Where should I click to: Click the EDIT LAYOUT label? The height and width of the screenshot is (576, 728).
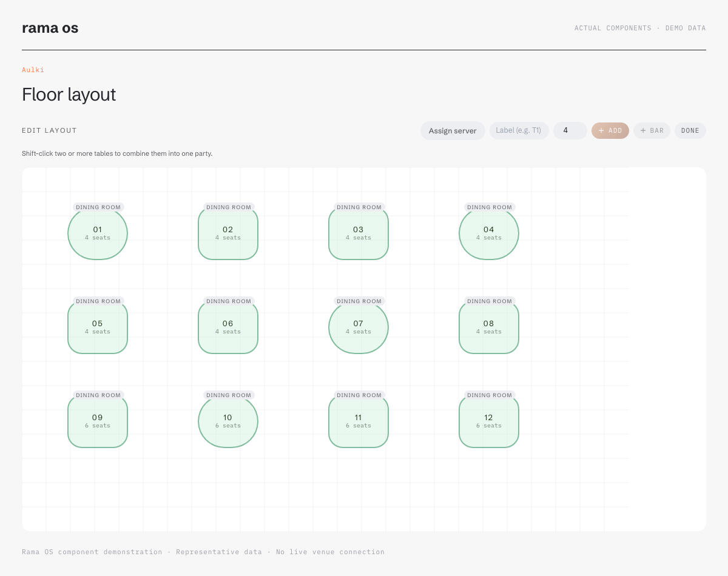coord(49,130)
